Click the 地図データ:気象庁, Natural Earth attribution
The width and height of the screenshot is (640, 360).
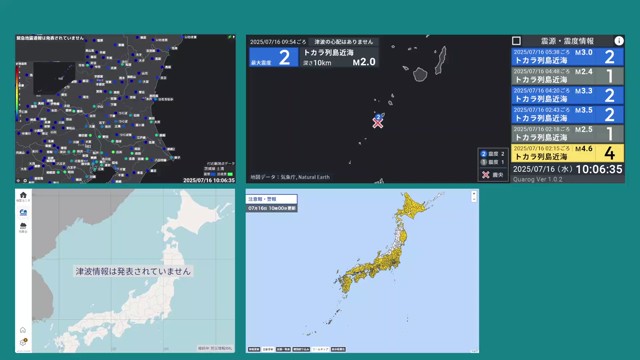click(290, 177)
